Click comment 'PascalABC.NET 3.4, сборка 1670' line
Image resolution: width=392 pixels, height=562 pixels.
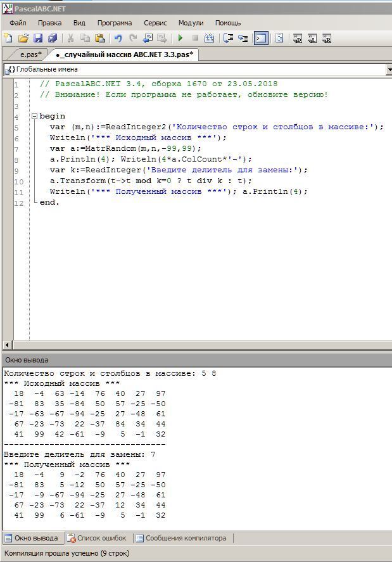tap(159, 84)
